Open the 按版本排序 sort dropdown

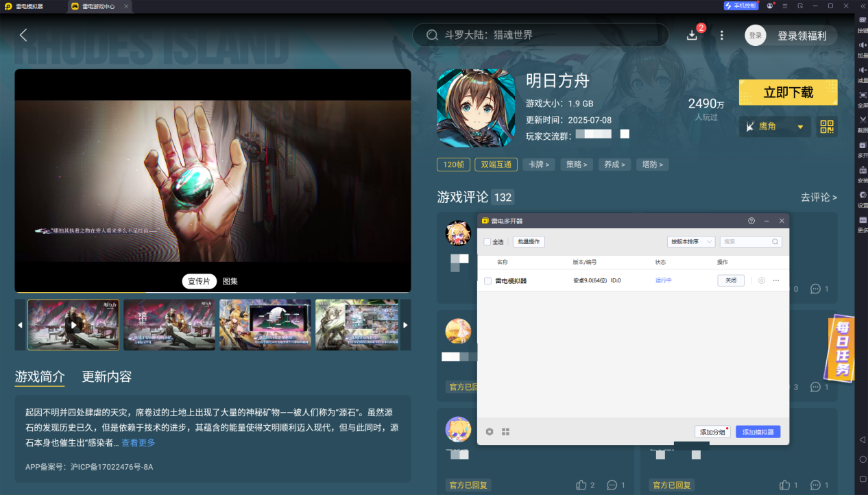click(691, 242)
